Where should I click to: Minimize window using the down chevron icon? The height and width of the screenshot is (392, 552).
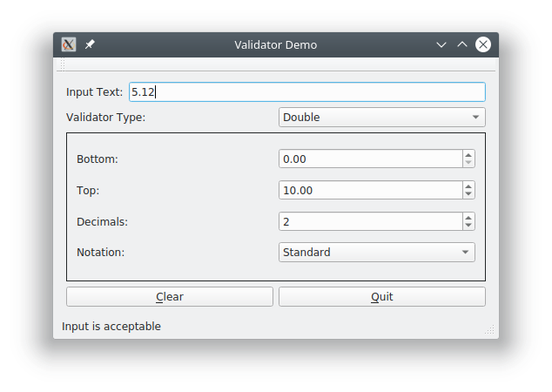(441, 44)
